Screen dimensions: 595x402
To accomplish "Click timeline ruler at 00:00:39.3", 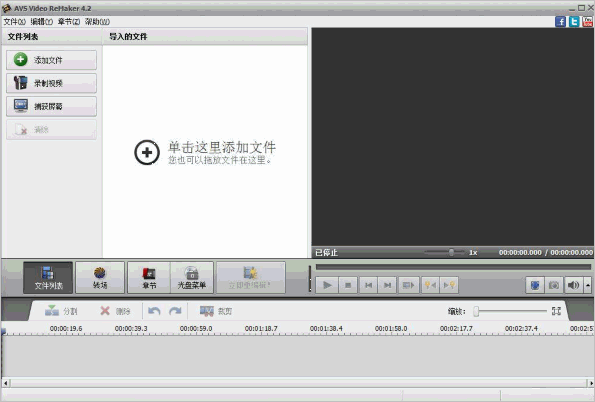I will [x=131, y=329].
